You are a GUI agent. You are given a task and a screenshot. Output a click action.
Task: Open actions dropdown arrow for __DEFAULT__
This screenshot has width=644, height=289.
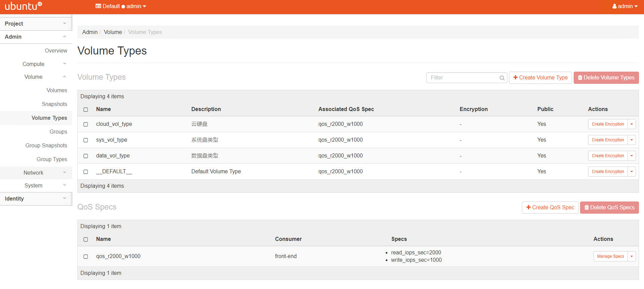[632, 172]
